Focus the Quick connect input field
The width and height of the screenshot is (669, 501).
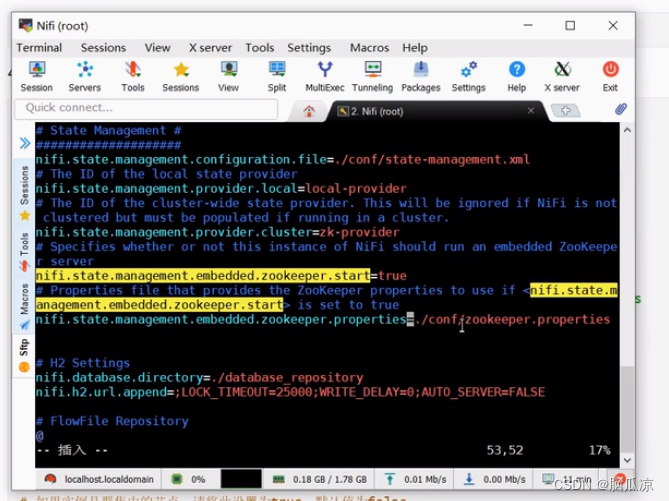146,108
